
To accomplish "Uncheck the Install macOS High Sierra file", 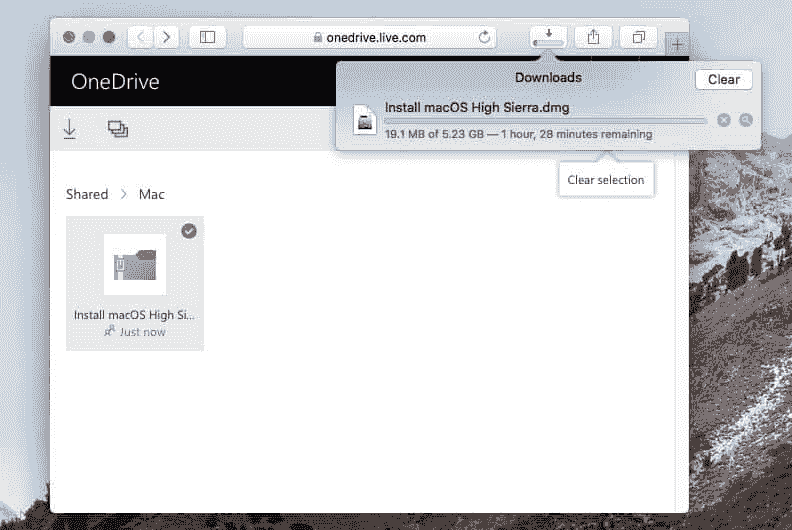I will pos(189,231).
